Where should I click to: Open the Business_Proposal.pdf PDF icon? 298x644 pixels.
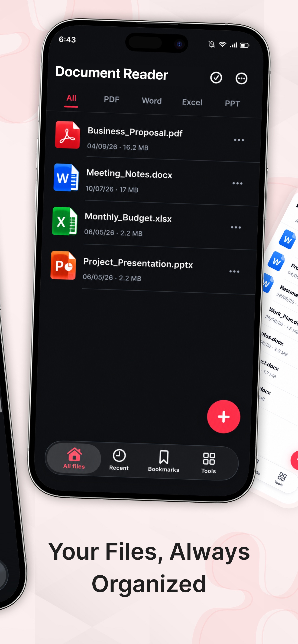68,135
